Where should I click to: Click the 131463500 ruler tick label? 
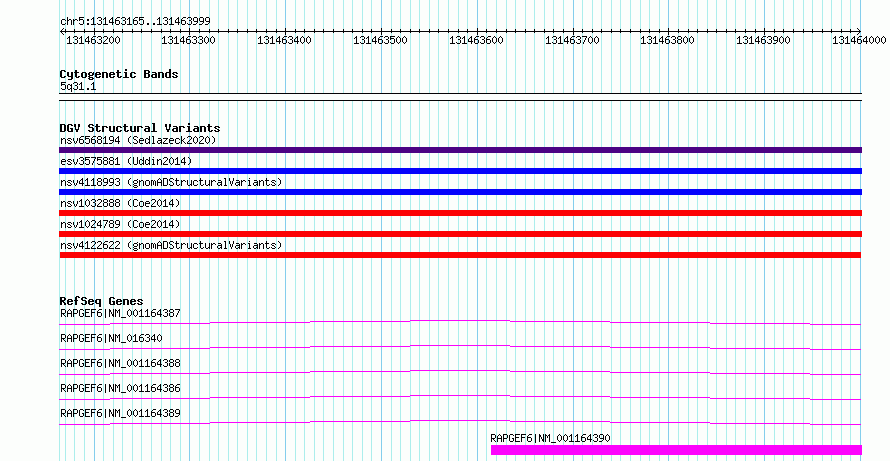[380, 41]
